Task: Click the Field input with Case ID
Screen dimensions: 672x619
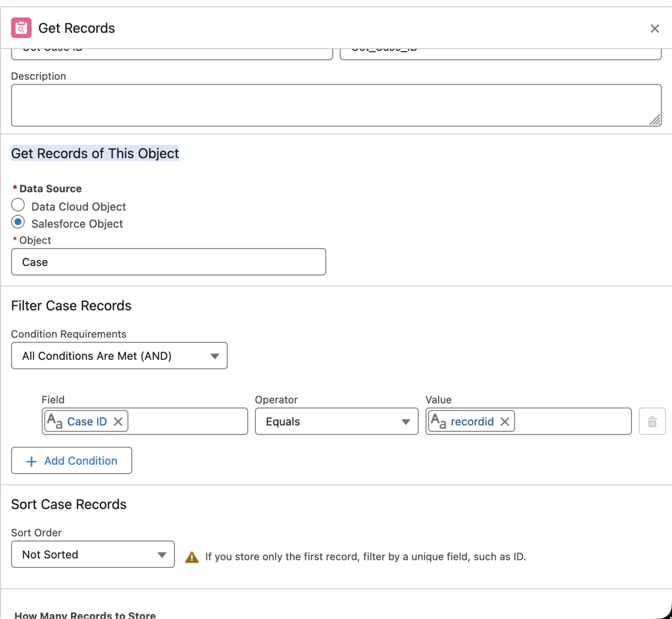Action: [145, 421]
